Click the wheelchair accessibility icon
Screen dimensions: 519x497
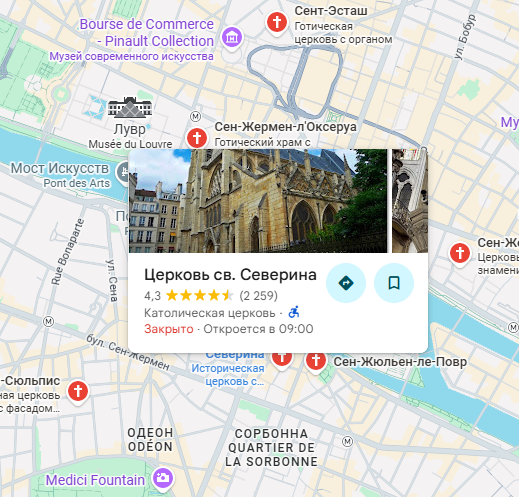pos(294,312)
